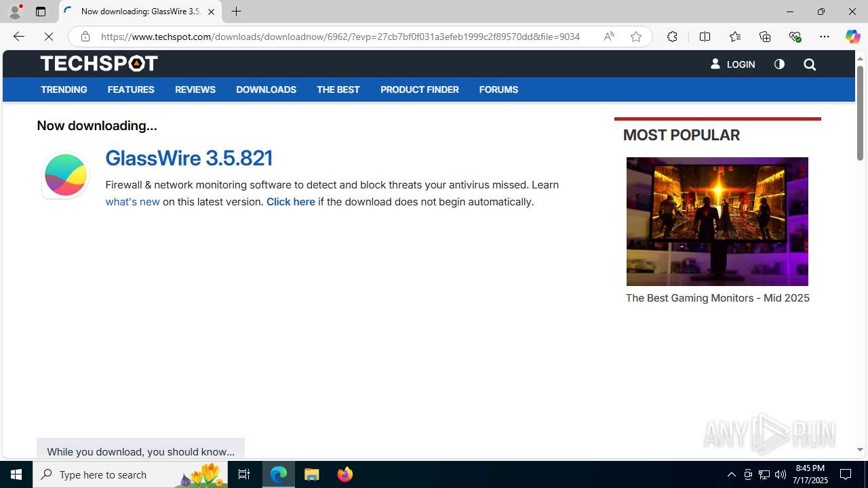This screenshot has width=868, height=488.
Task: Open the what's new link
Action: click(132, 202)
